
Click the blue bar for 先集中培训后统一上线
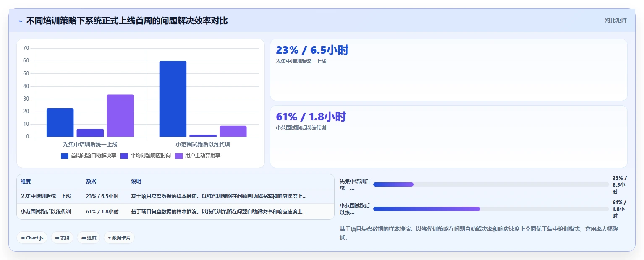coord(60,122)
